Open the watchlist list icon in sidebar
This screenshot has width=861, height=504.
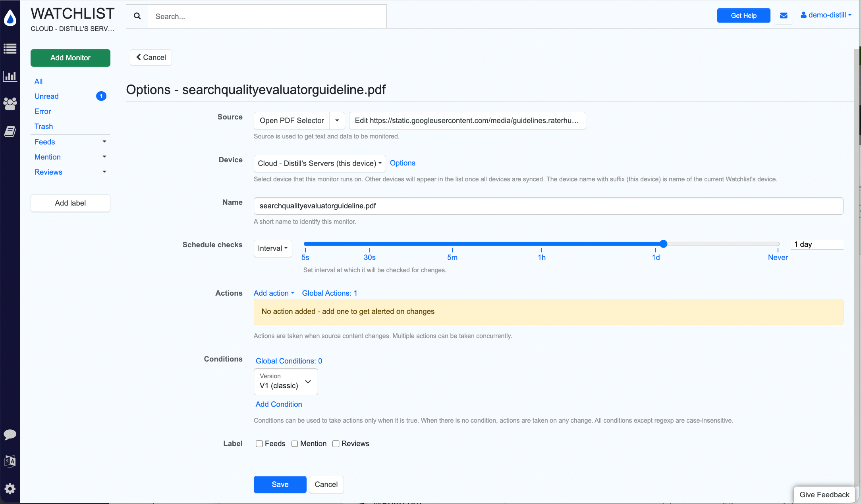tap(10, 48)
